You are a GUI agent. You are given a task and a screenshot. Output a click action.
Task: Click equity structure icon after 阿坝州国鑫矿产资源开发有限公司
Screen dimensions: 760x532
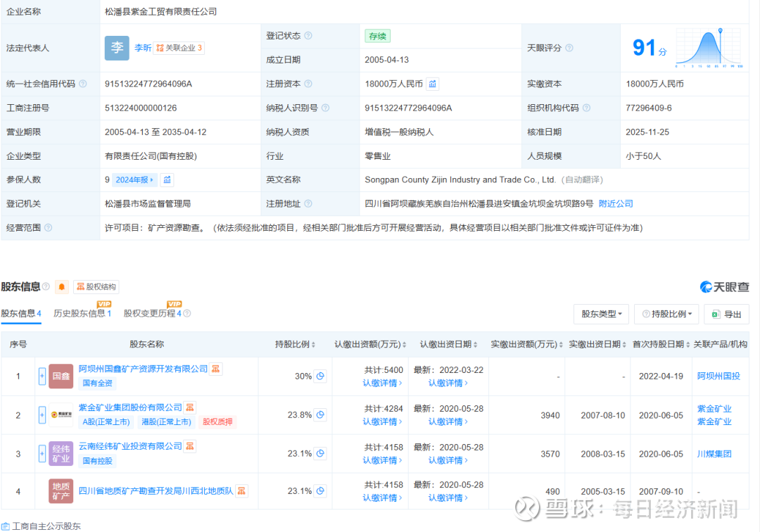click(216, 369)
